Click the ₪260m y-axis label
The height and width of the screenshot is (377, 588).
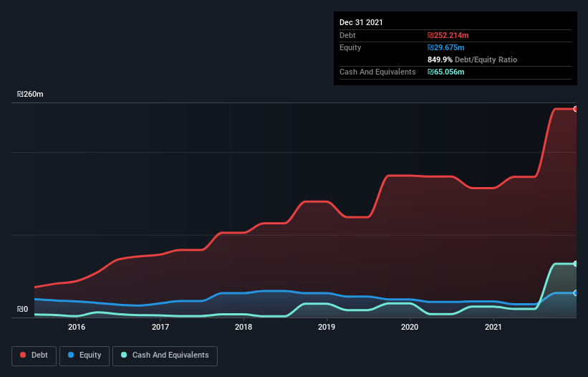[30, 94]
